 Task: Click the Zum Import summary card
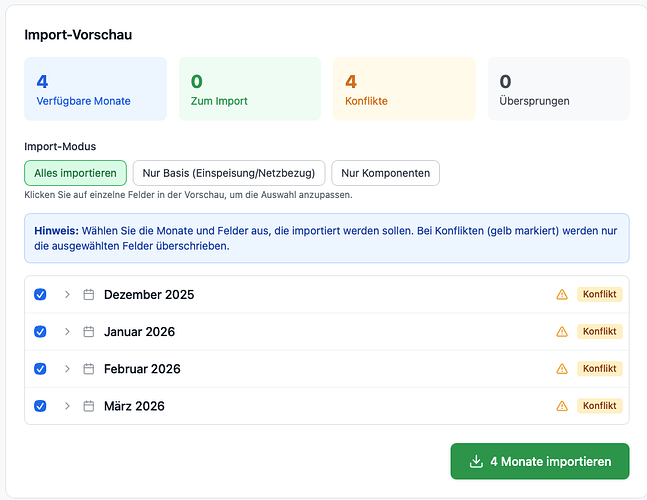[250, 89]
